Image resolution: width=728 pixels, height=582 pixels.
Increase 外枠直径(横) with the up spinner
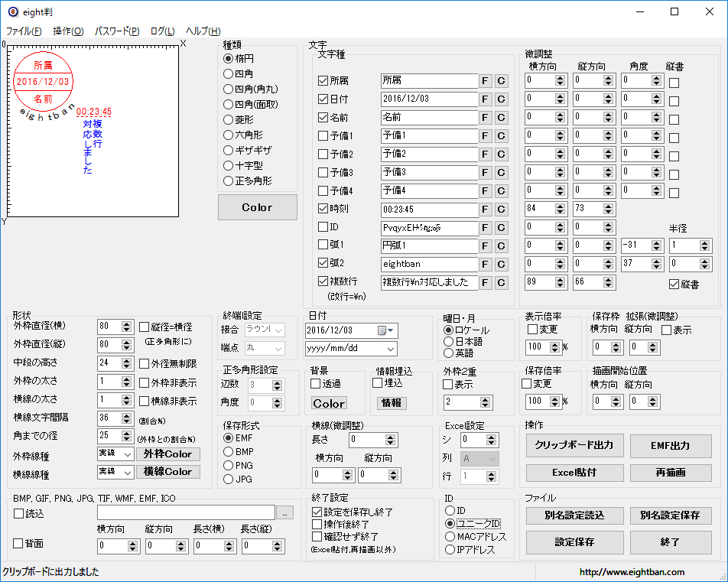point(126,324)
